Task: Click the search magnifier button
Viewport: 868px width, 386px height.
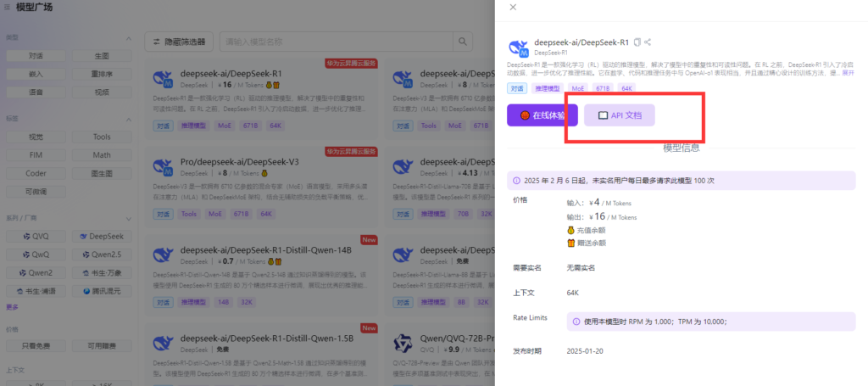Action: coord(463,42)
